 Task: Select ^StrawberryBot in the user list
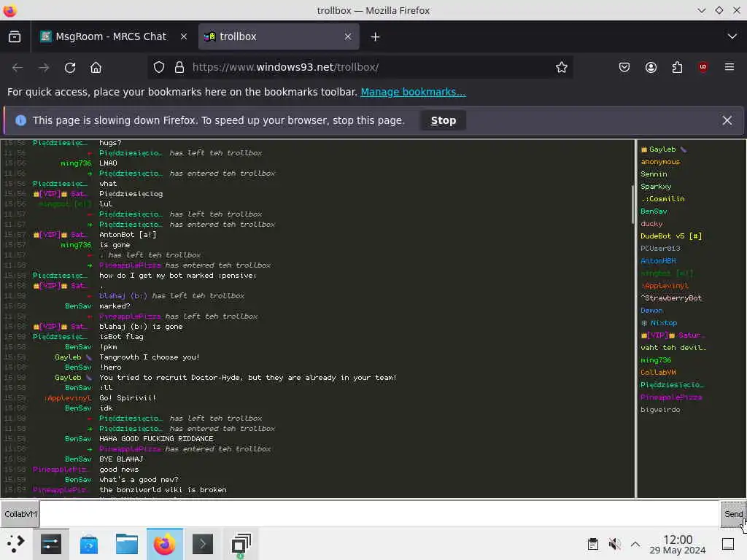click(x=671, y=298)
